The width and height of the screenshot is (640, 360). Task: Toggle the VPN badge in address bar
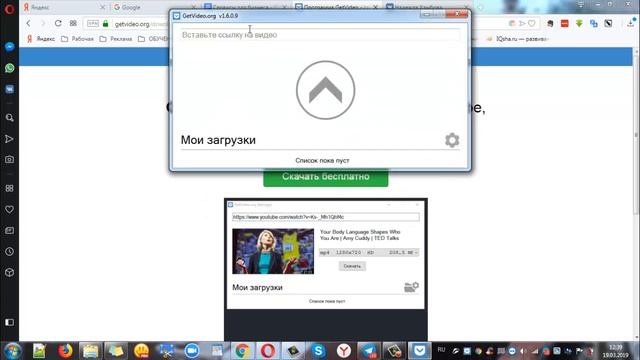(93, 24)
